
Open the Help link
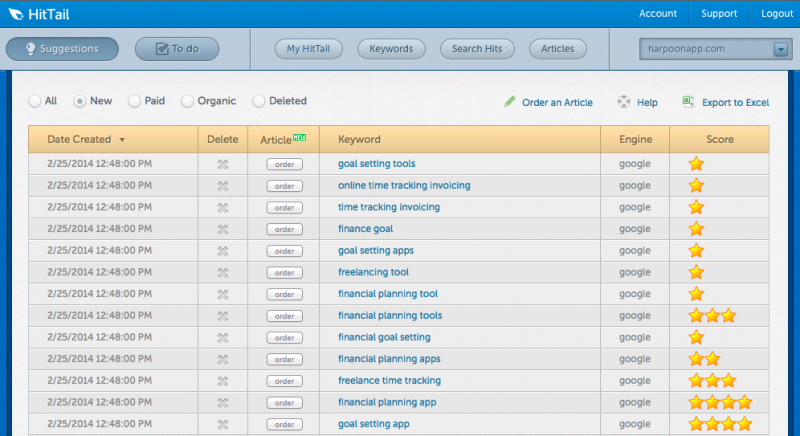[x=647, y=102]
